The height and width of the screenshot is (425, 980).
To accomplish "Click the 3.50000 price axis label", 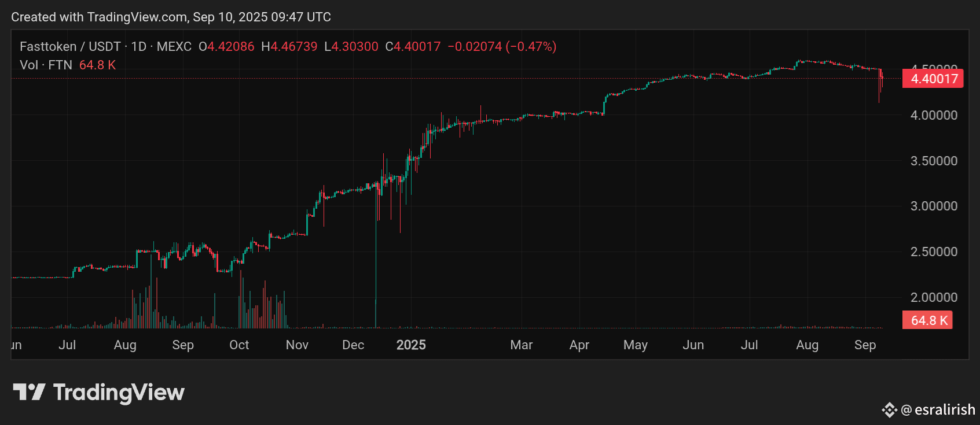I will coord(934,161).
